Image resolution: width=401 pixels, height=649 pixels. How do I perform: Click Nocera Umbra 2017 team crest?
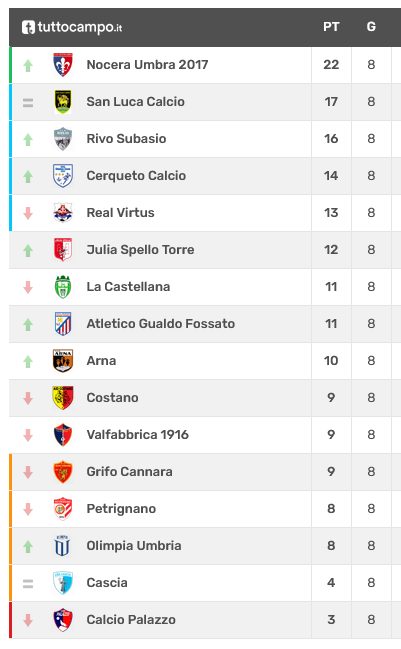[x=63, y=65]
